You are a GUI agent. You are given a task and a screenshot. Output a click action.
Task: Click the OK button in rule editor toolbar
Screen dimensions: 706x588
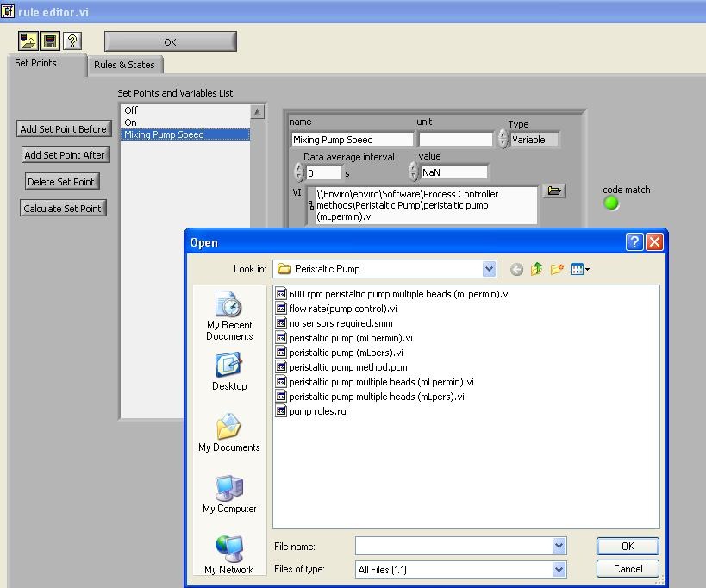[x=170, y=42]
